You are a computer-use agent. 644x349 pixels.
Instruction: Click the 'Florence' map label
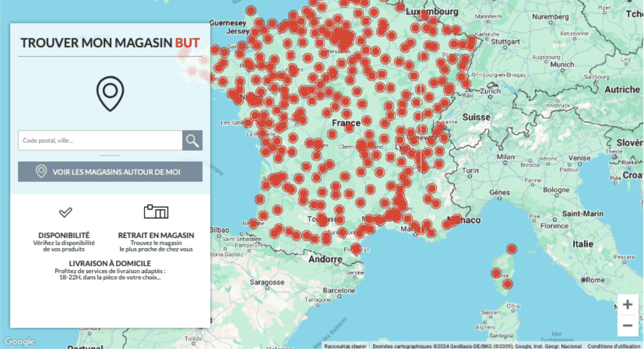tap(554, 226)
